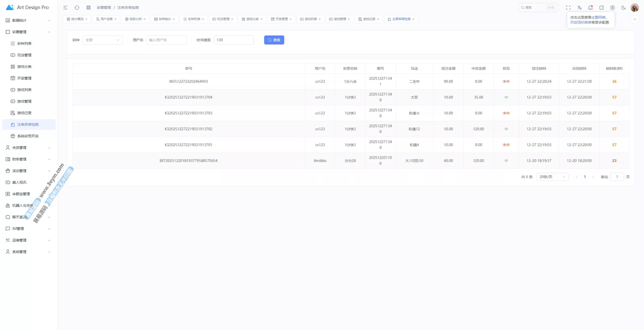Open the tabs dropdown arrow at far right
The width and height of the screenshot is (644, 330).
(x=635, y=19)
